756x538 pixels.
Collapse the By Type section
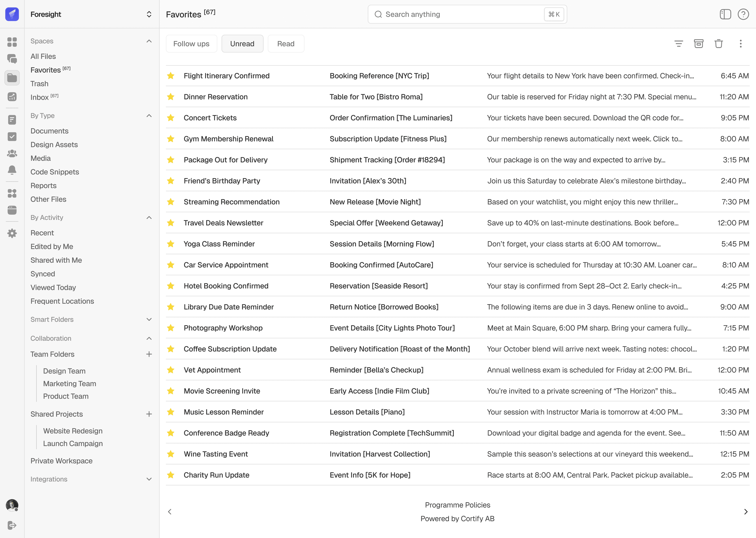tap(149, 116)
